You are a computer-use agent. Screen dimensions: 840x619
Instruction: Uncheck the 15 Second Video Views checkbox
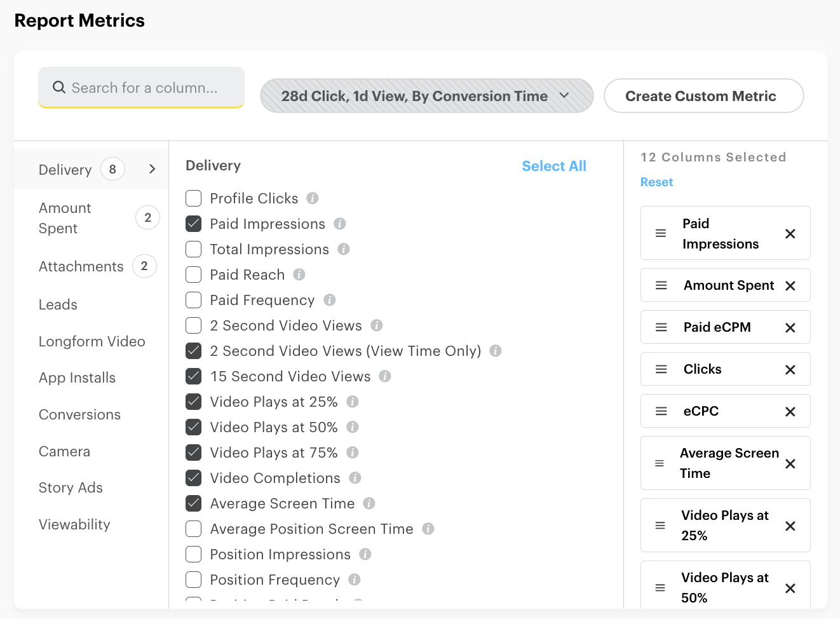[x=194, y=376]
